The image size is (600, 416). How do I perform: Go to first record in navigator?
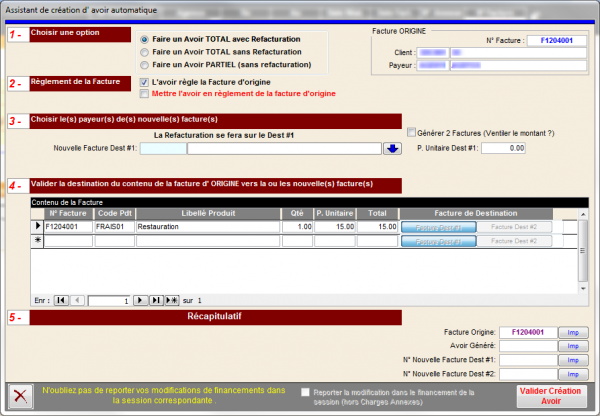61,300
